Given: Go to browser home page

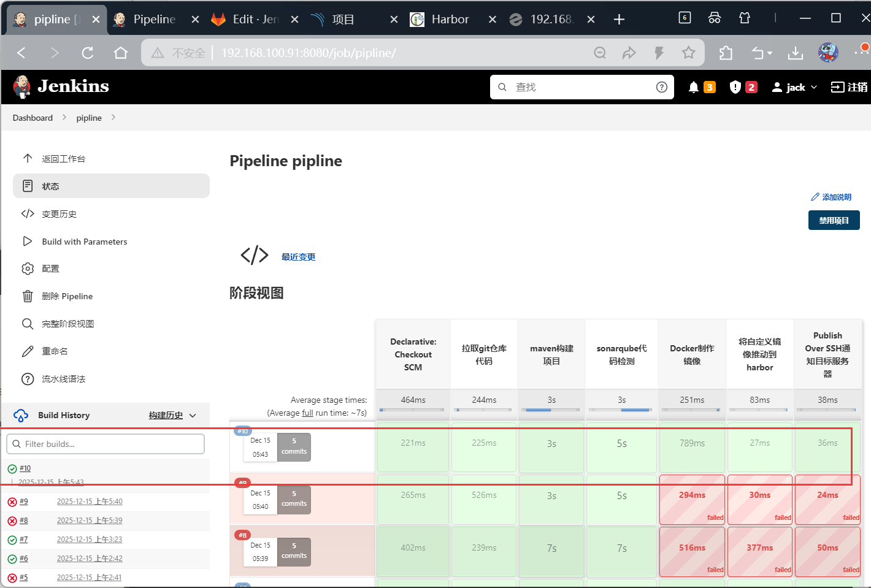Looking at the screenshot, I should coord(121,53).
